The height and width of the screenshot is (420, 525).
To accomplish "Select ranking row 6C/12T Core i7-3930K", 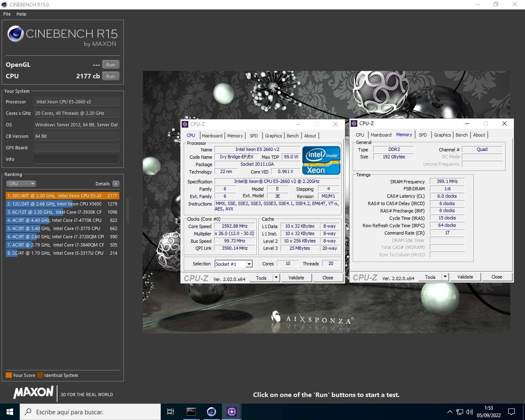I will [62, 212].
